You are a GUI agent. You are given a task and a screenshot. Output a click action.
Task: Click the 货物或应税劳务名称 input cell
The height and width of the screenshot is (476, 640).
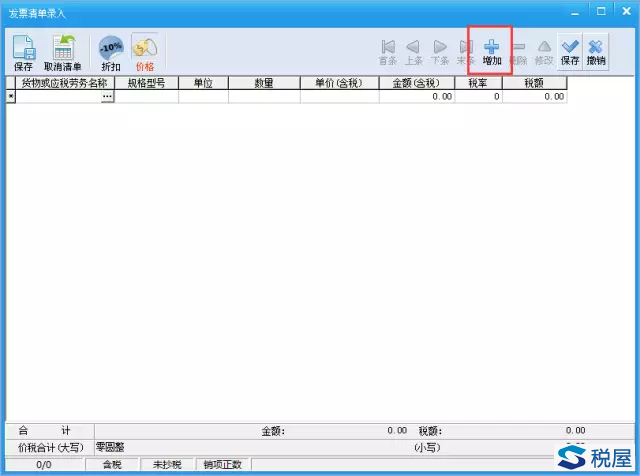click(58, 97)
